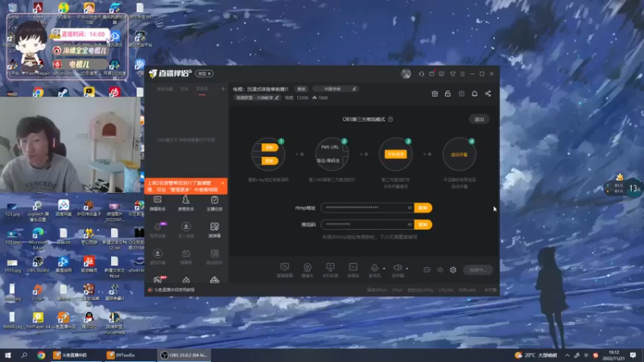The image size is (644, 362).
Task: Select the third underlined tab in left panel
Action: click(x=202, y=88)
